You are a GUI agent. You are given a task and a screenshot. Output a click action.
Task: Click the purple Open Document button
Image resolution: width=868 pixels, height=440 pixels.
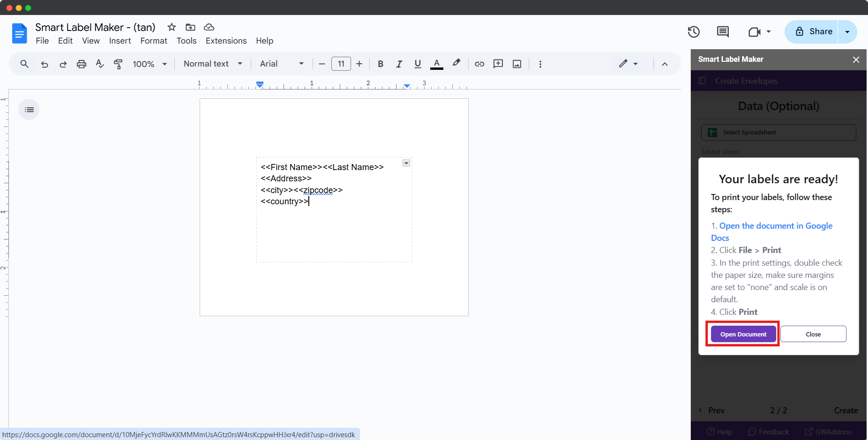point(743,334)
